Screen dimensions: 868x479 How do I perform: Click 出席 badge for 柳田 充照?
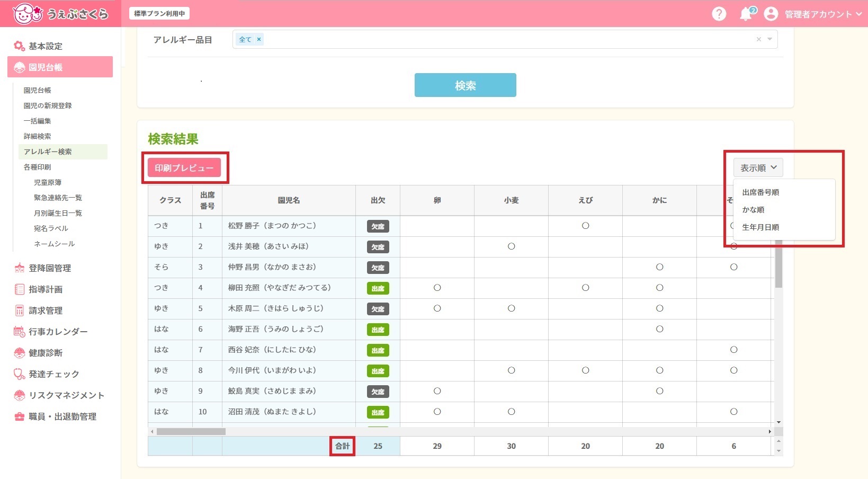pyautogui.click(x=378, y=288)
